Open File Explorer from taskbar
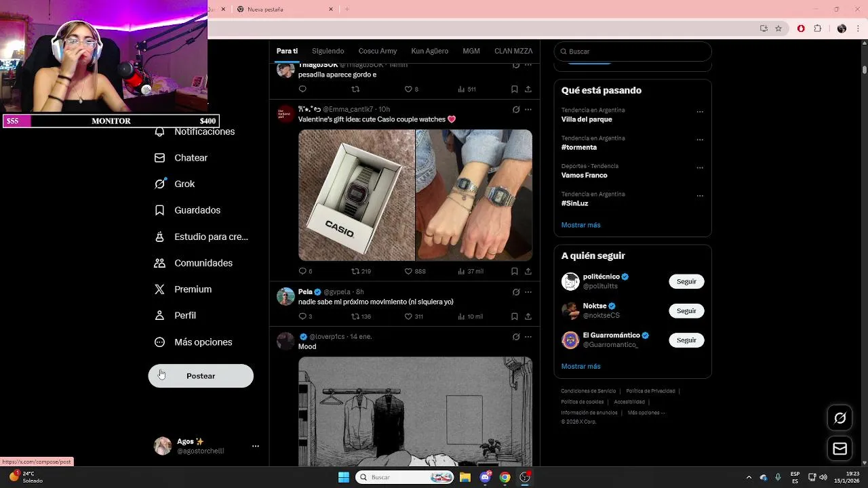The image size is (868, 488). pyautogui.click(x=465, y=477)
